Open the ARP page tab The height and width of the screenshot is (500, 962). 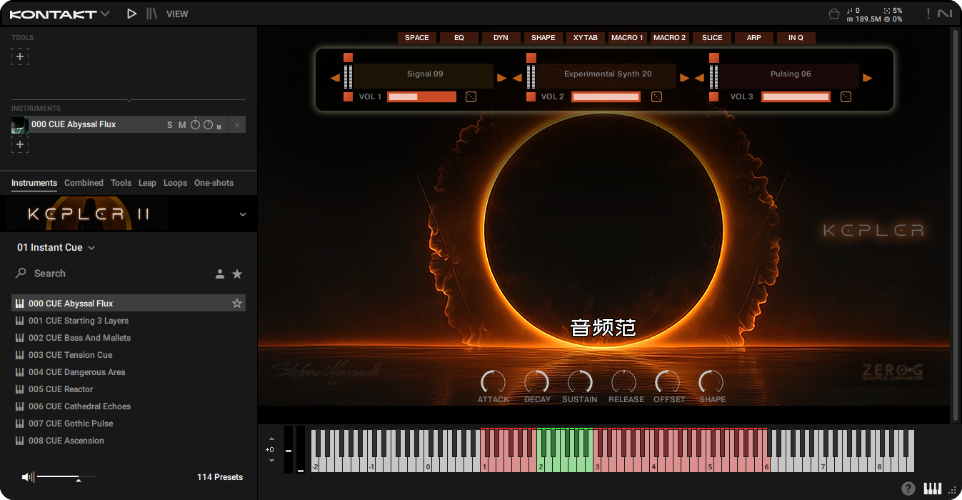(x=753, y=38)
